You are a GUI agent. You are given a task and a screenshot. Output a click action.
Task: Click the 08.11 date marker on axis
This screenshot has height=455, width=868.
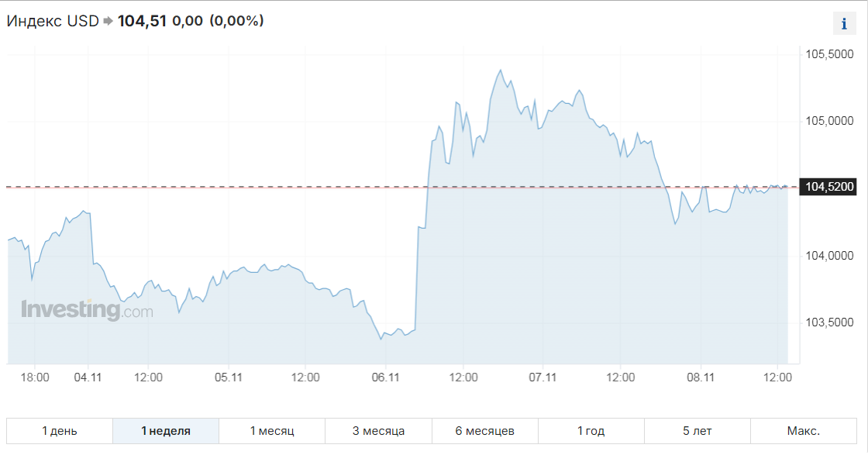(701, 377)
